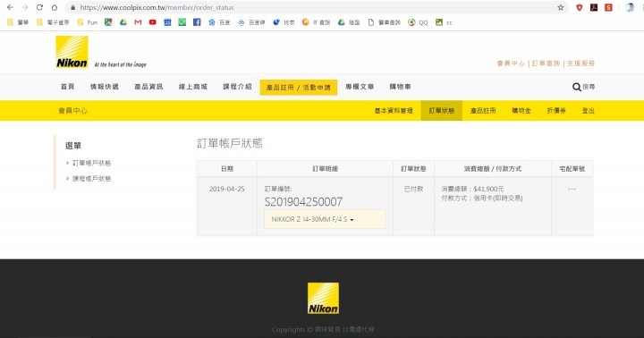This screenshot has height=338, width=644.
Task: Open the 醫學 bookmarks folder
Action: coord(18,22)
